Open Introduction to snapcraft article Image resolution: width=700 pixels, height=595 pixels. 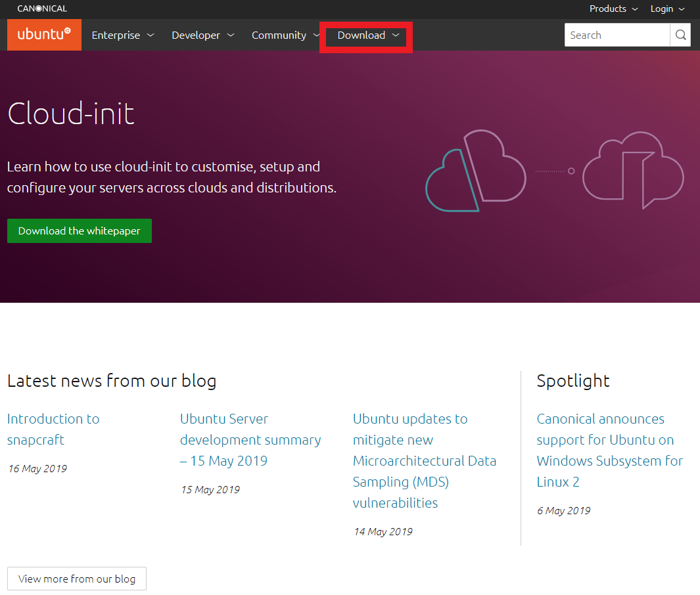click(53, 429)
